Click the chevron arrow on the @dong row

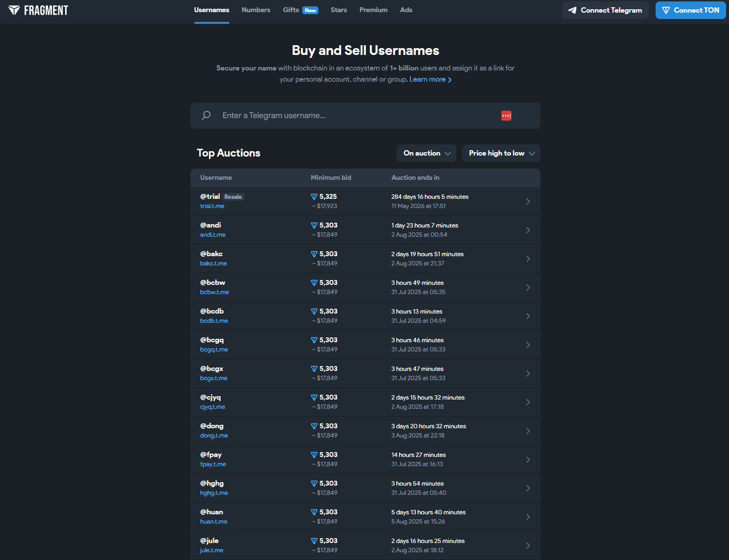tap(528, 431)
